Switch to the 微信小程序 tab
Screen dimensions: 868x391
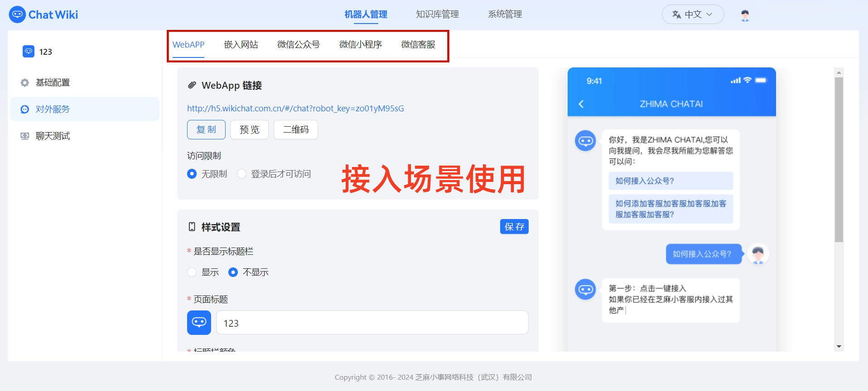pyautogui.click(x=361, y=44)
